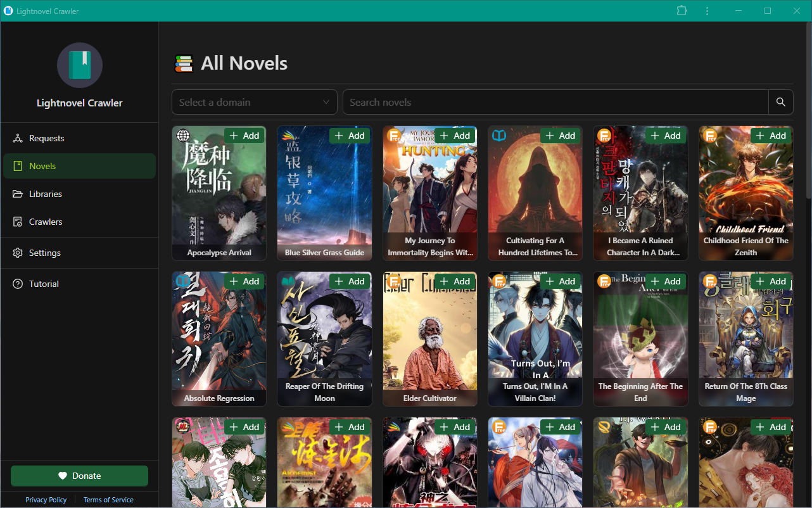The image size is (812, 508).
Task: Add My Journey To Immortality novel
Action: (x=455, y=136)
